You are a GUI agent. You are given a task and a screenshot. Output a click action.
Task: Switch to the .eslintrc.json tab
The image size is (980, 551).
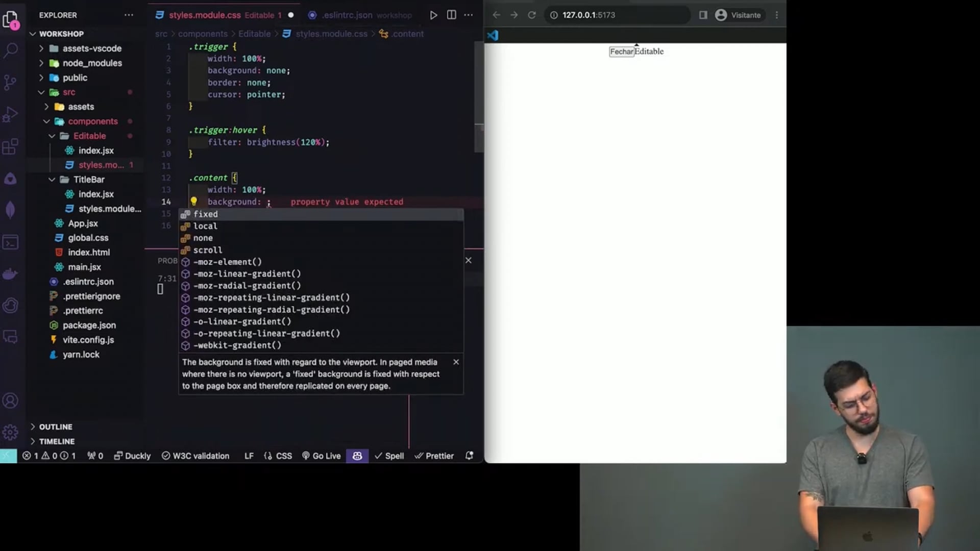pos(347,15)
